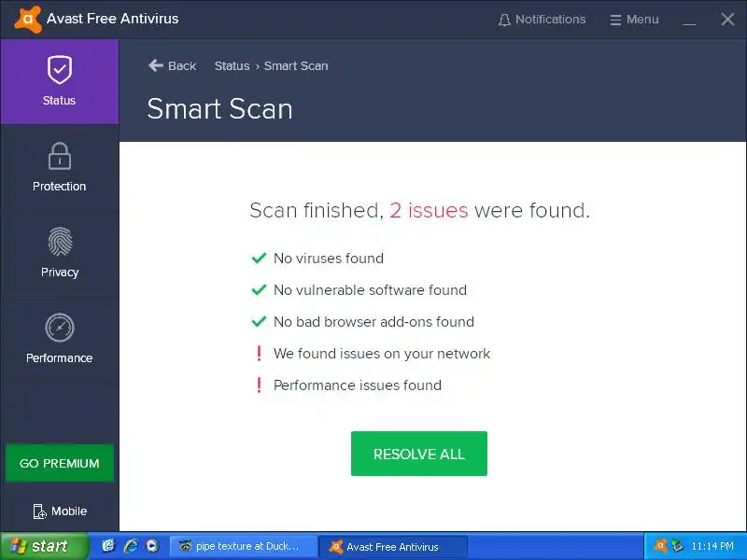
Task: Click check beside No bad browser add-ons
Action: coord(259,322)
